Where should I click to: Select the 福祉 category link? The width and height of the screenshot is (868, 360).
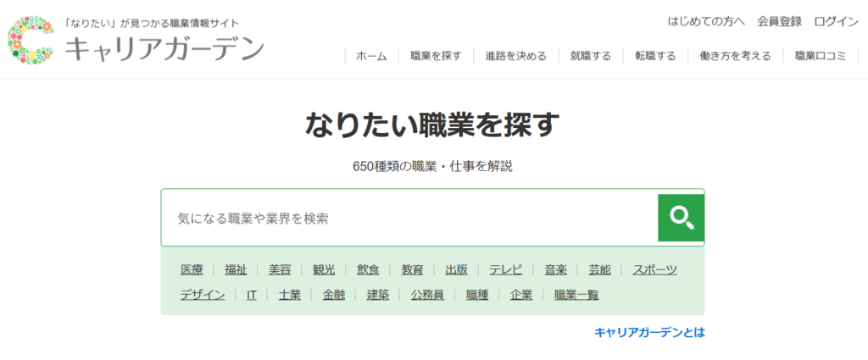coord(236,270)
